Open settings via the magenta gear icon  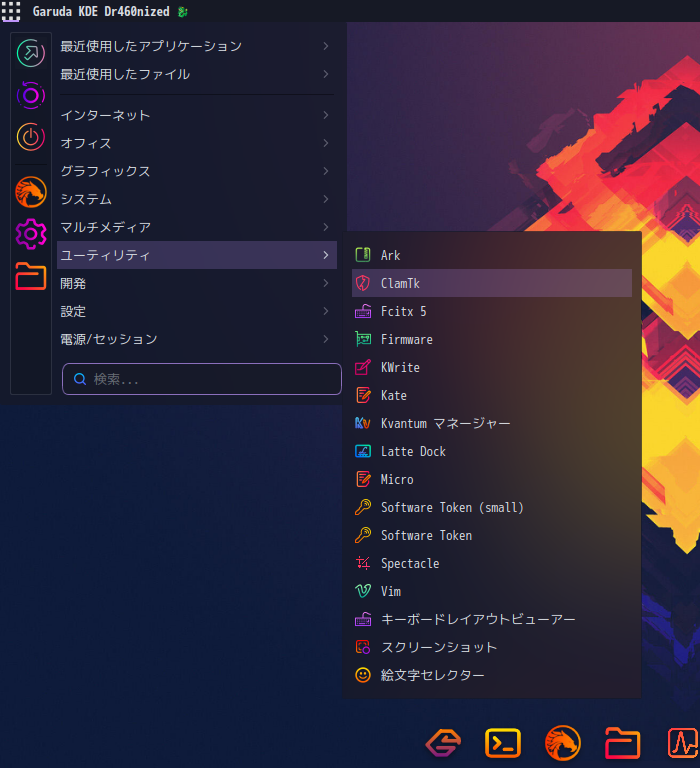click(30, 234)
